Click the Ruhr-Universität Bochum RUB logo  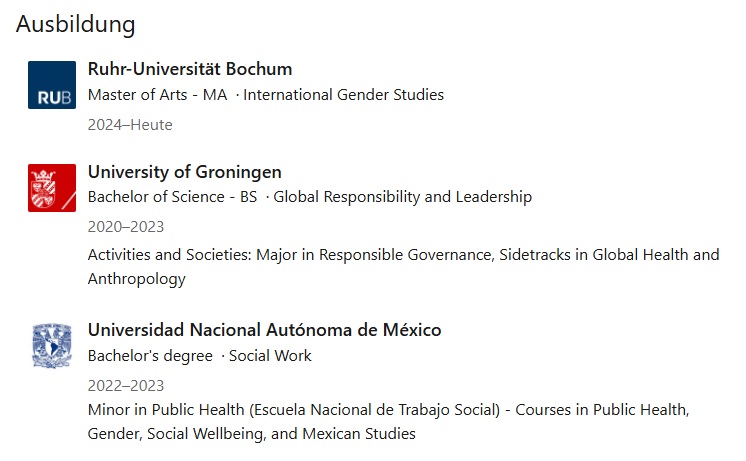[52, 85]
